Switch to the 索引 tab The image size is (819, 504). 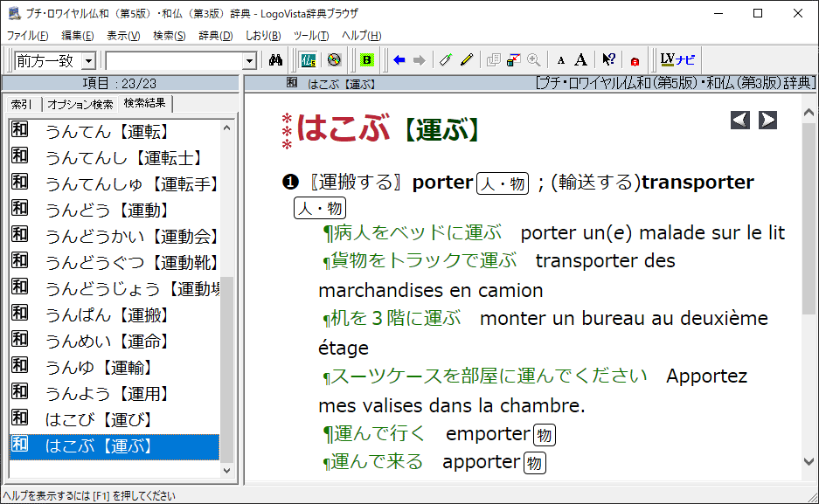(x=22, y=104)
